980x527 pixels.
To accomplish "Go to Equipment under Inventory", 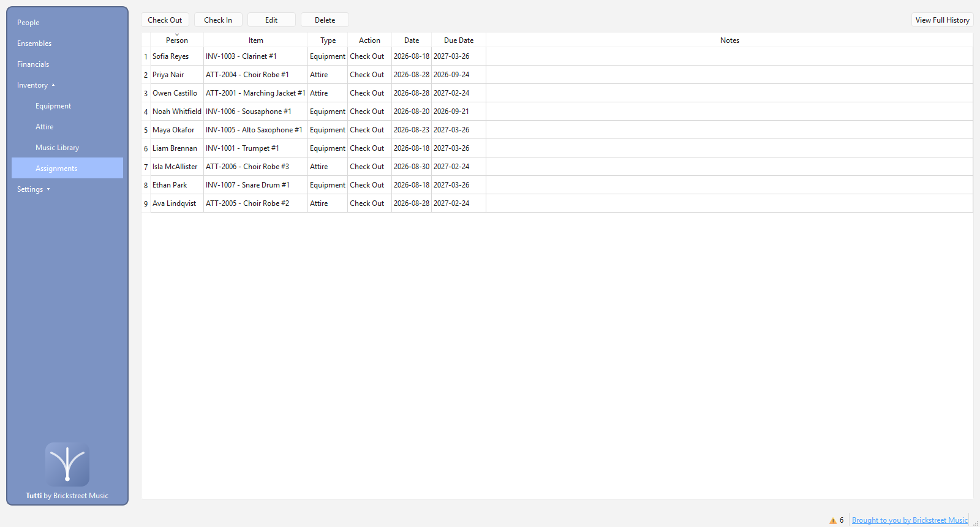I will point(67,106).
